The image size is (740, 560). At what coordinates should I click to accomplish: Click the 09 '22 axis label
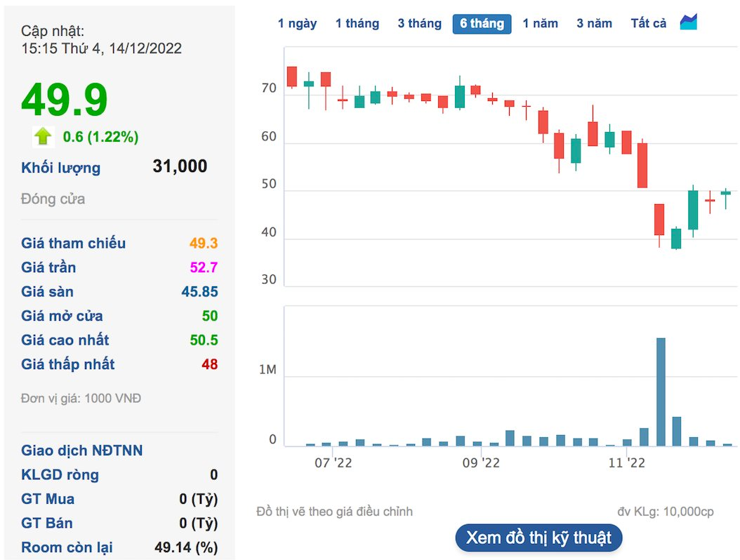tap(480, 463)
